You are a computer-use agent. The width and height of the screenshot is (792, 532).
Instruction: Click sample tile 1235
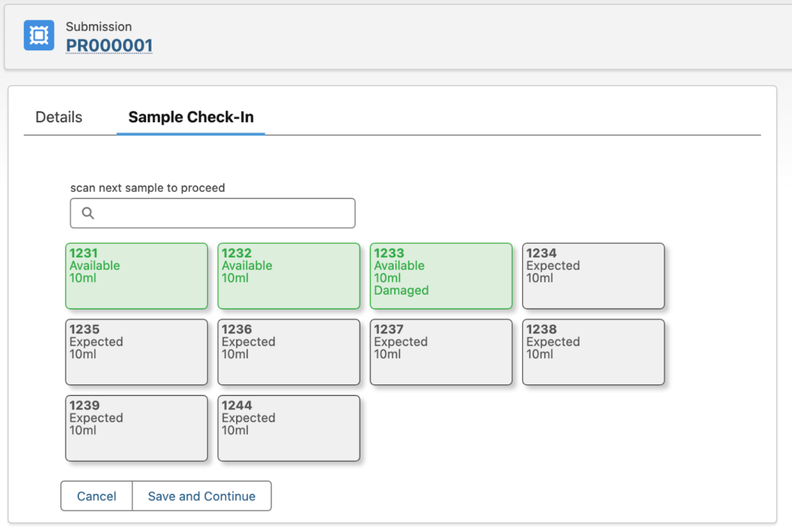tap(136, 352)
